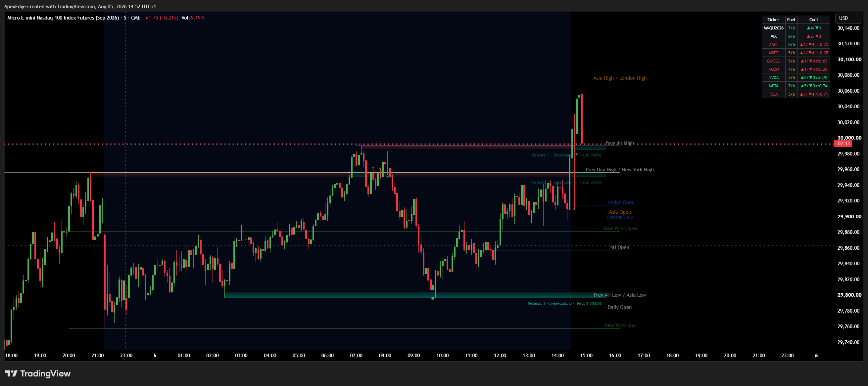Image resolution: width=868 pixels, height=386 pixels.
Task: Select the NVDA ticker cell
Action: point(773,77)
